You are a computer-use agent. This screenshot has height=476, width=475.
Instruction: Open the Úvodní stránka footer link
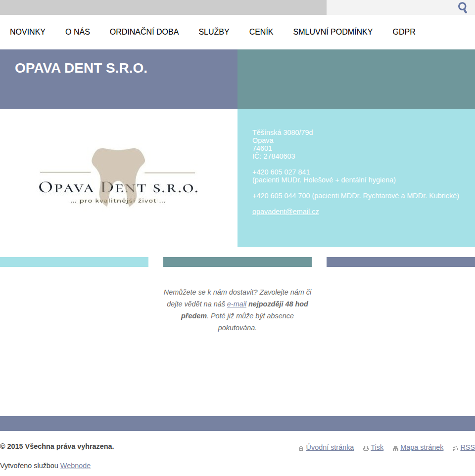click(330, 447)
